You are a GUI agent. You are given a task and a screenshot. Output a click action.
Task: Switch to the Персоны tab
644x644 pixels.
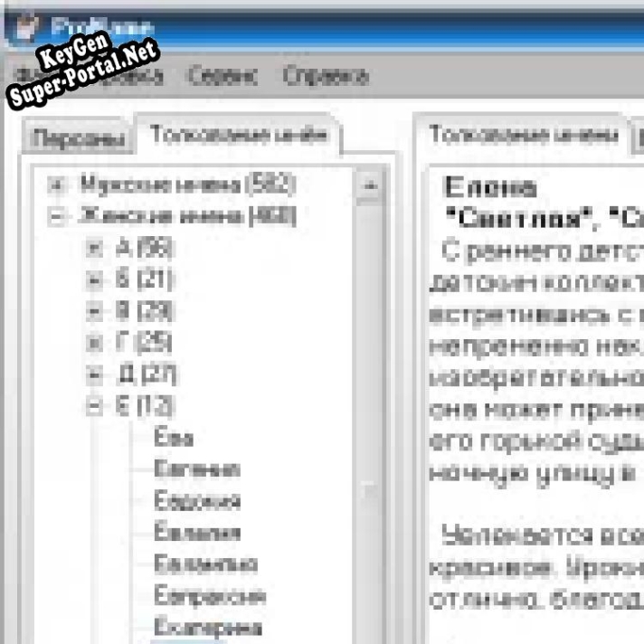78,138
